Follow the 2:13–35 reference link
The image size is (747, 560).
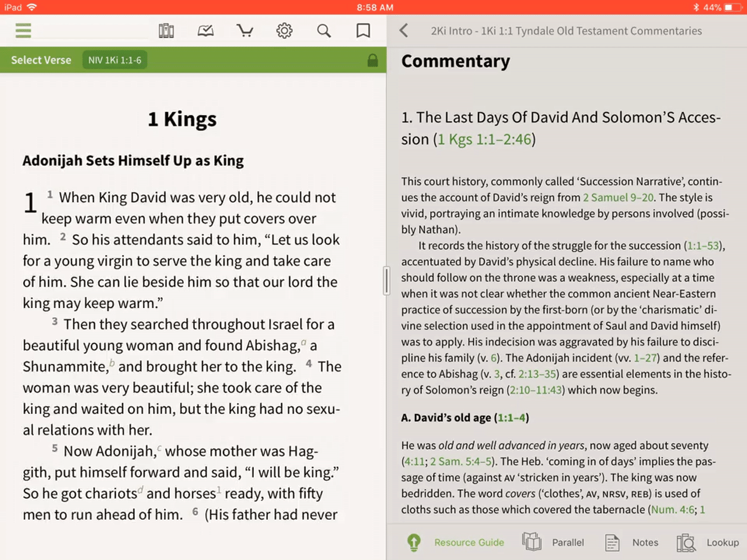pyautogui.click(x=536, y=374)
